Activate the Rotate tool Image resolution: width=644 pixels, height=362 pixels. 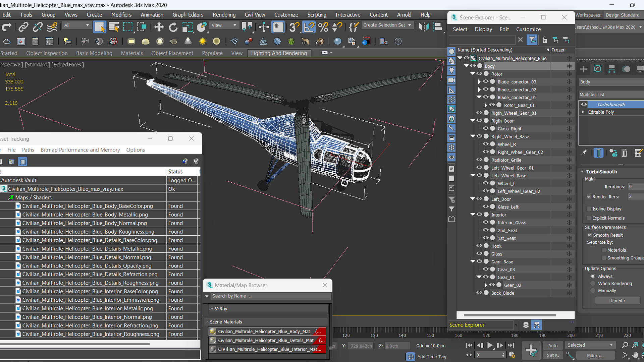pyautogui.click(x=173, y=27)
